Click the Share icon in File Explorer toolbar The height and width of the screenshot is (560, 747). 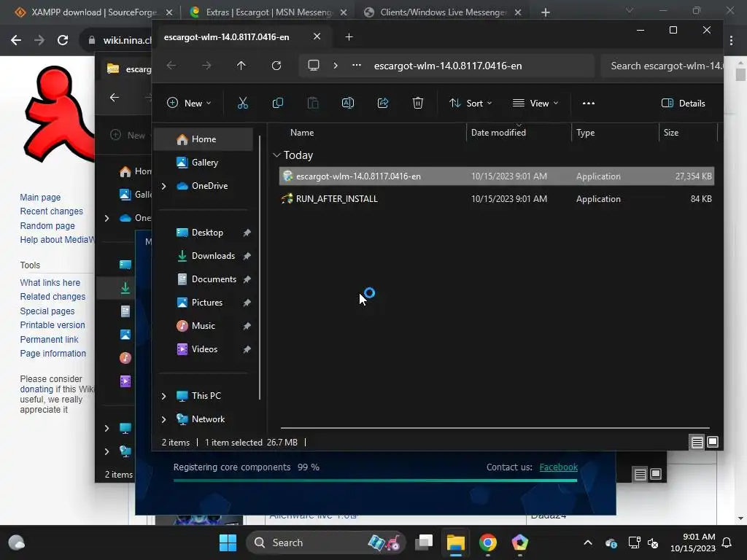coord(382,103)
